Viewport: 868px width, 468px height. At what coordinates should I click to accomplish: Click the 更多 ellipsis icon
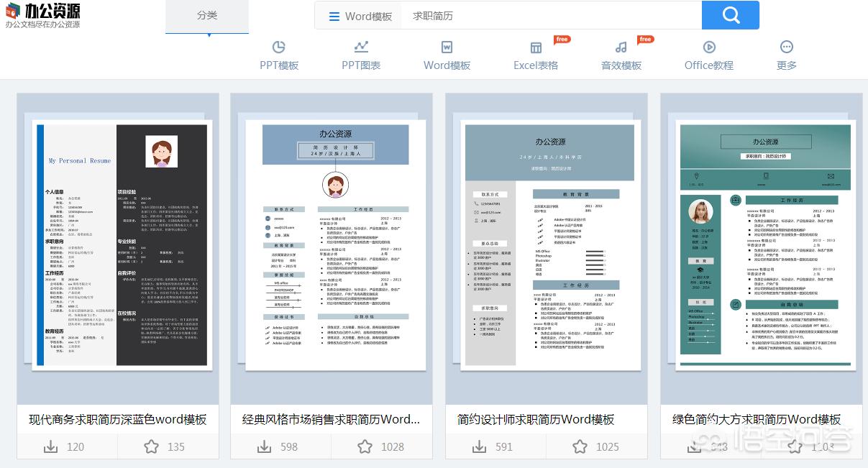click(x=787, y=47)
